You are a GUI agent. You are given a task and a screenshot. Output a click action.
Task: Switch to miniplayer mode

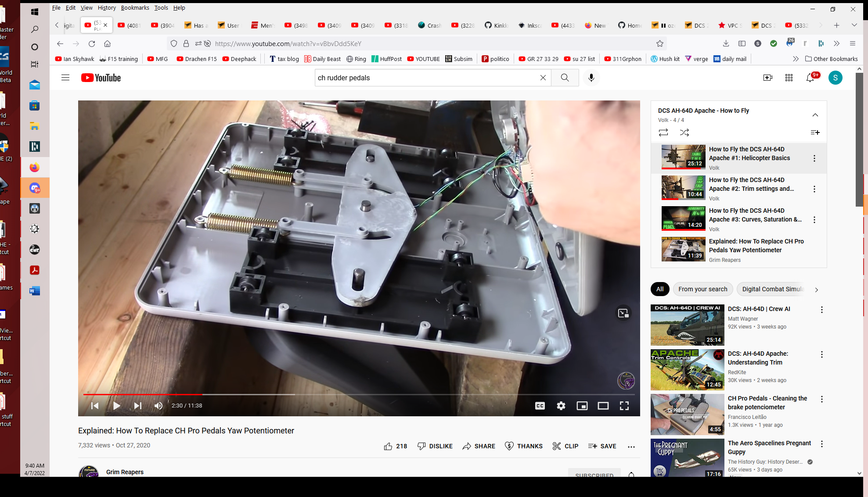pos(582,406)
